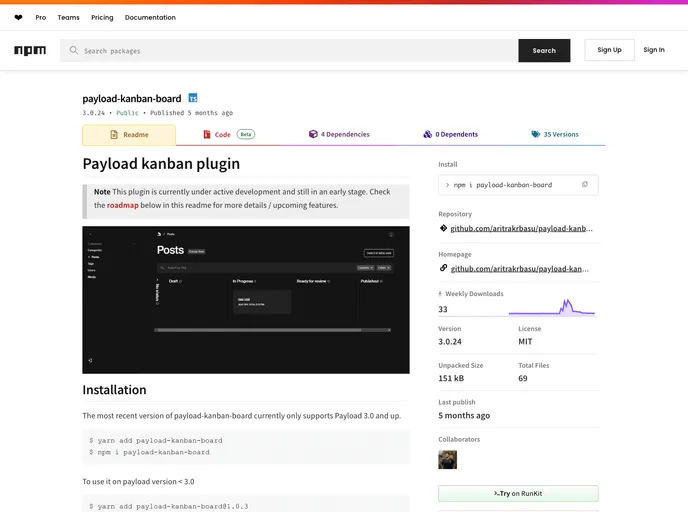
Task: Click the Sign Up button
Action: [609, 50]
